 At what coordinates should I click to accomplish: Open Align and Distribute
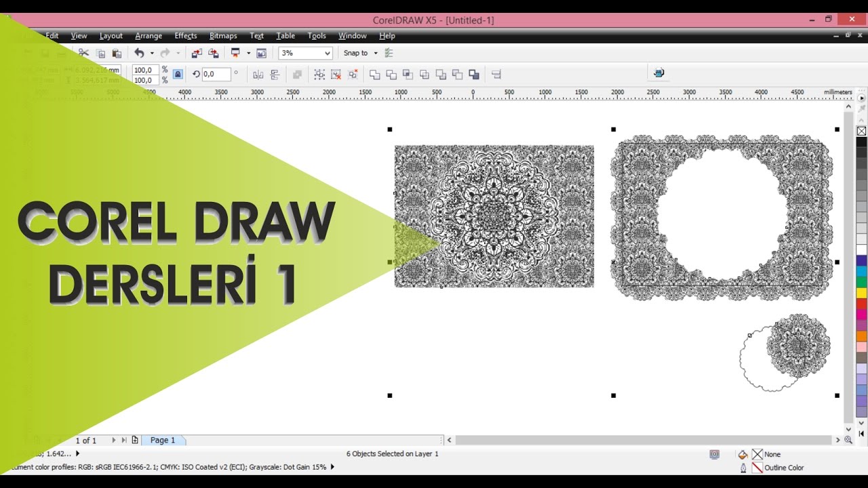(x=496, y=75)
